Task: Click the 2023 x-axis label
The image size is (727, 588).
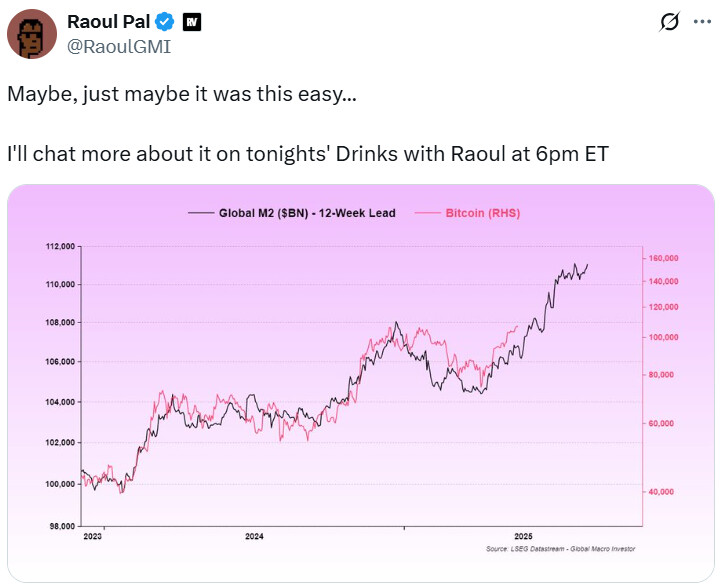Action: (92, 536)
